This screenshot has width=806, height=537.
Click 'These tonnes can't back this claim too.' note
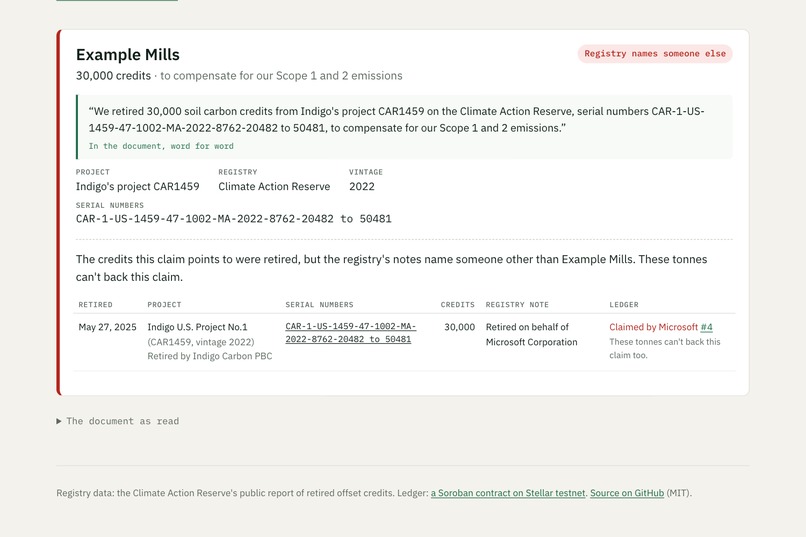[x=665, y=348]
